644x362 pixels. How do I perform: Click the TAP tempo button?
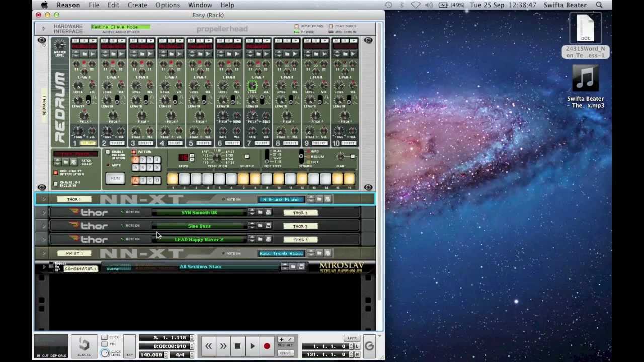(x=129, y=346)
